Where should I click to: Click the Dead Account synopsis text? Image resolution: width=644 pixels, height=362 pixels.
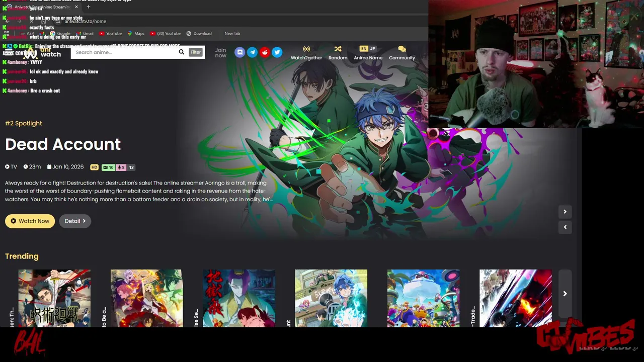[139, 191]
